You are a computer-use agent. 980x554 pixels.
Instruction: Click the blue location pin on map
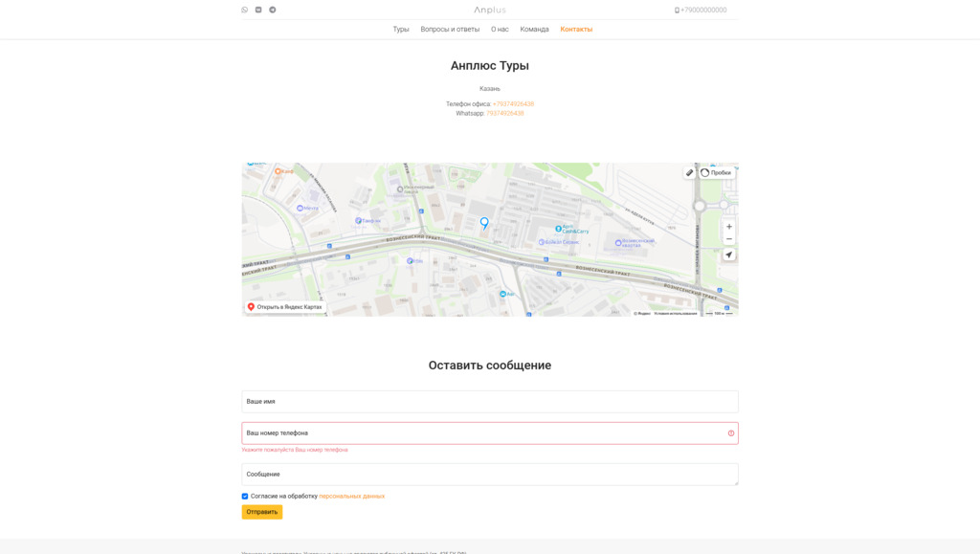pyautogui.click(x=484, y=222)
